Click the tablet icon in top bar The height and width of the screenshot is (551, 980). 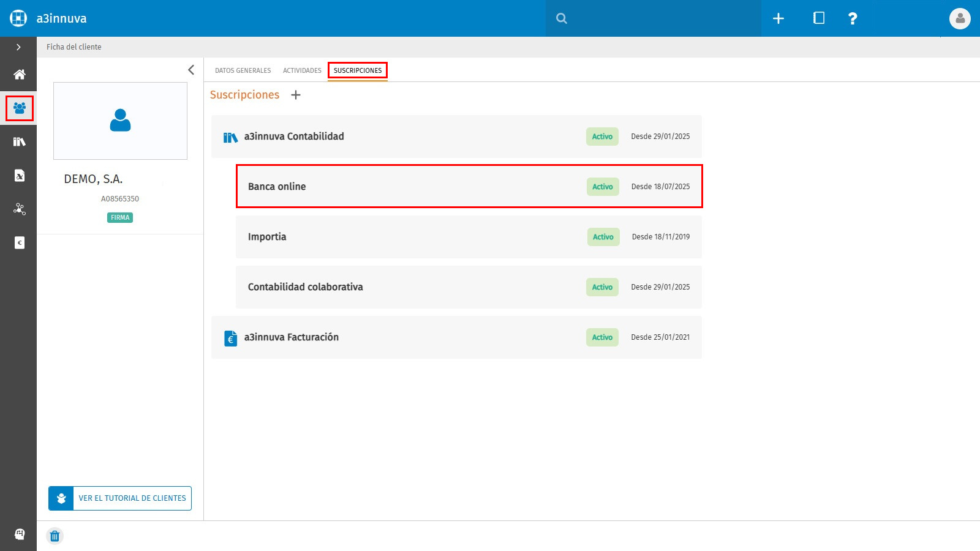[819, 18]
